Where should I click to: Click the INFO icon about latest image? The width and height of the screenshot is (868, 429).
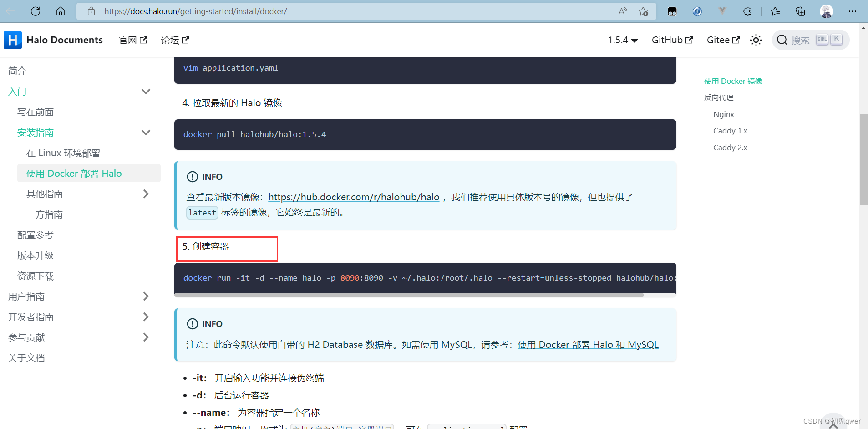point(193,177)
